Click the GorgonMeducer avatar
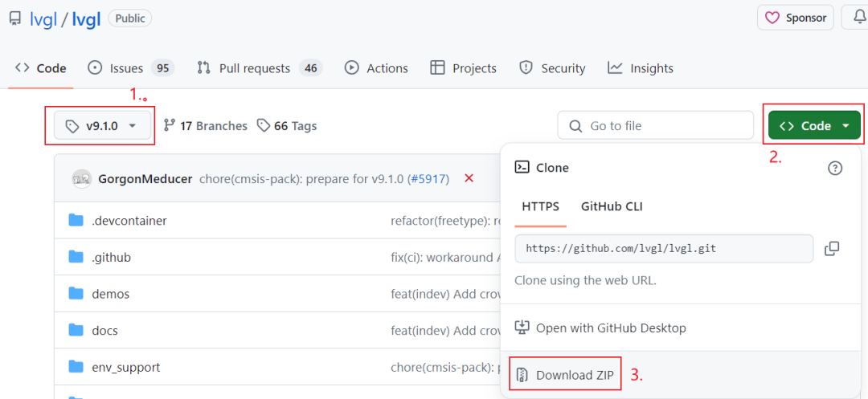This screenshot has height=399, width=868. 82,178
